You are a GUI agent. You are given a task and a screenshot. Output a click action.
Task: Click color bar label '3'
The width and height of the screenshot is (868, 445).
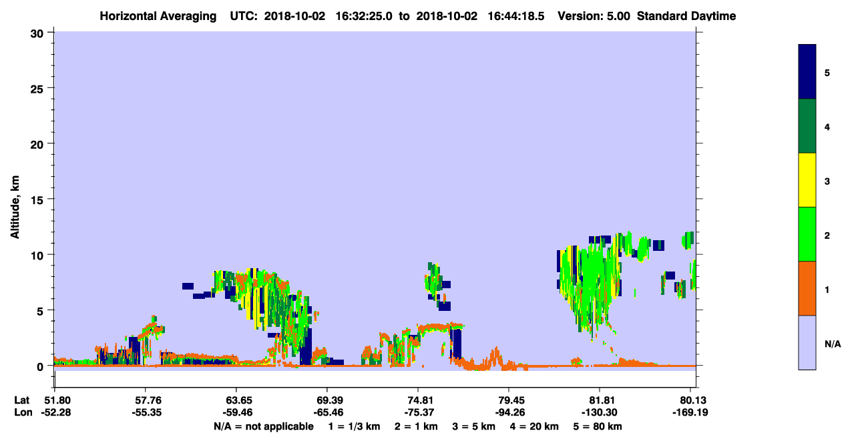point(827,180)
